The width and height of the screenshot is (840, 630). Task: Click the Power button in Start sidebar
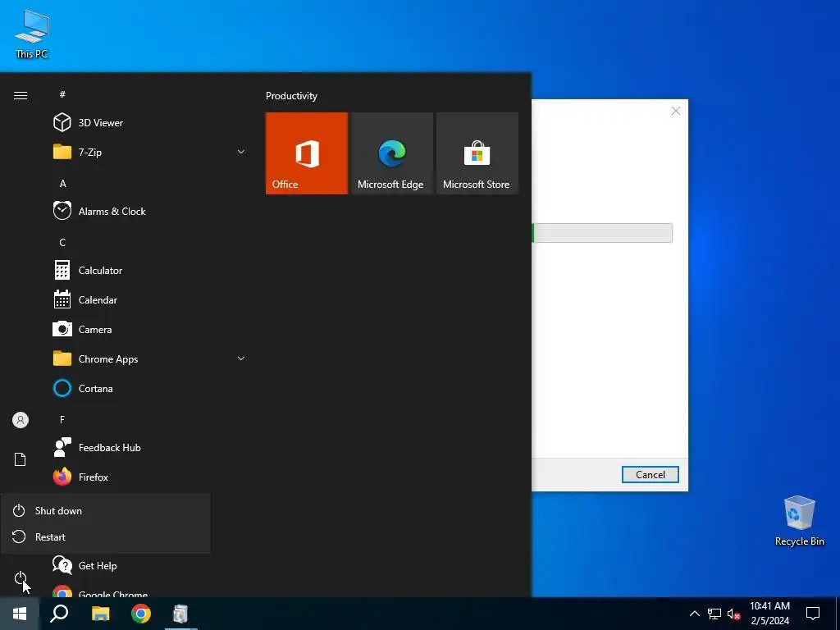21,578
